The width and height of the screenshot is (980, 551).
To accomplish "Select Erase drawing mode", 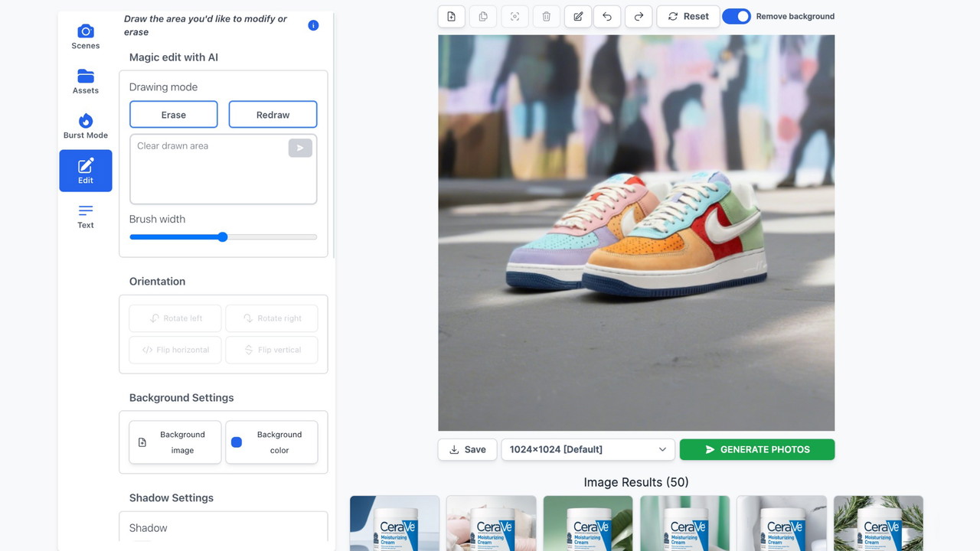I will click(x=174, y=115).
